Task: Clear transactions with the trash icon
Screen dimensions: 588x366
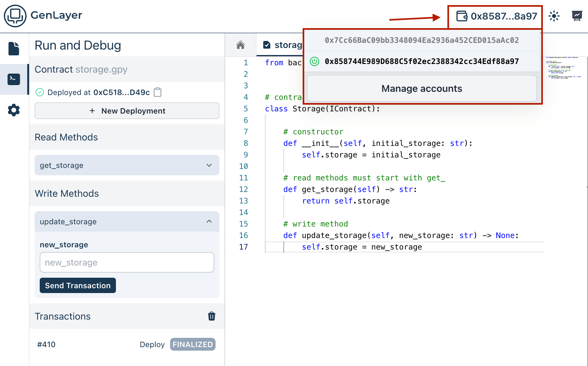Action: (211, 316)
